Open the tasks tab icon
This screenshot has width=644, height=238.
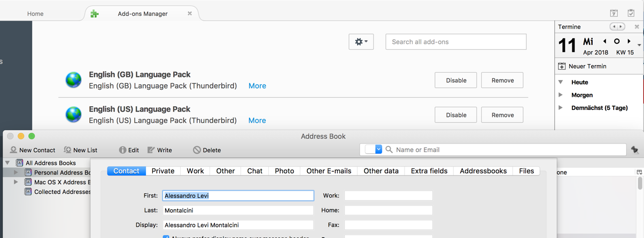pos(631,13)
